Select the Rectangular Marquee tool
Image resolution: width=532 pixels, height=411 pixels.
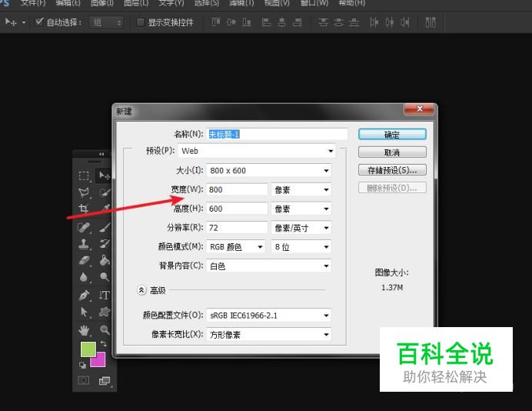coord(84,175)
